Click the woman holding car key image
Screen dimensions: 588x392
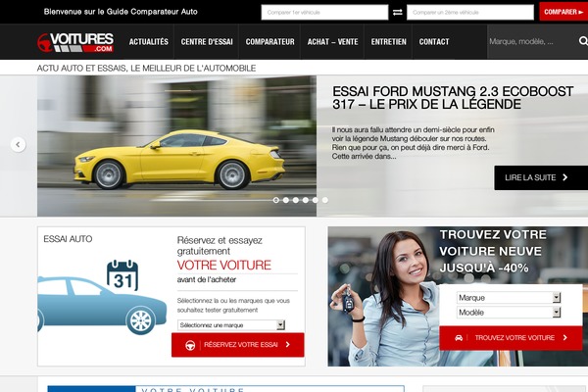(382, 296)
